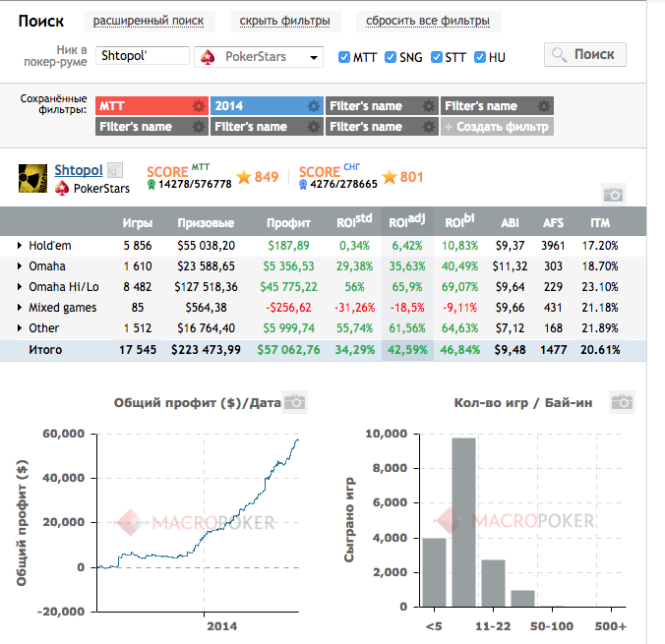Click the SNG score star icon
The height and width of the screenshot is (644, 665).
[x=390, y=177]
